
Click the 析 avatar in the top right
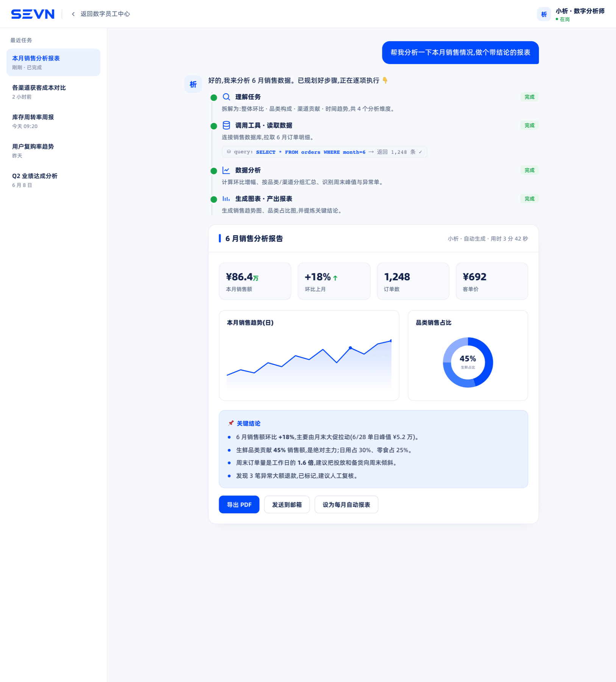[544, 14]
